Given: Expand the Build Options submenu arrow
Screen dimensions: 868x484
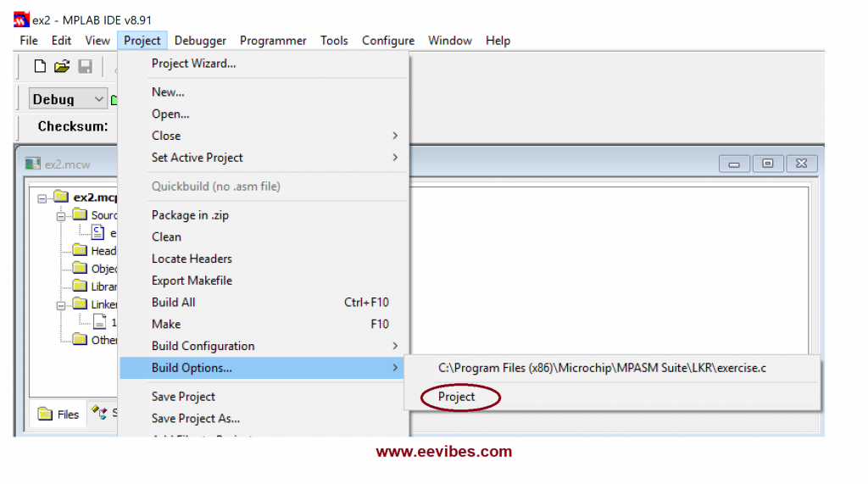Looking at the screenshot, I should pos(395,368).
